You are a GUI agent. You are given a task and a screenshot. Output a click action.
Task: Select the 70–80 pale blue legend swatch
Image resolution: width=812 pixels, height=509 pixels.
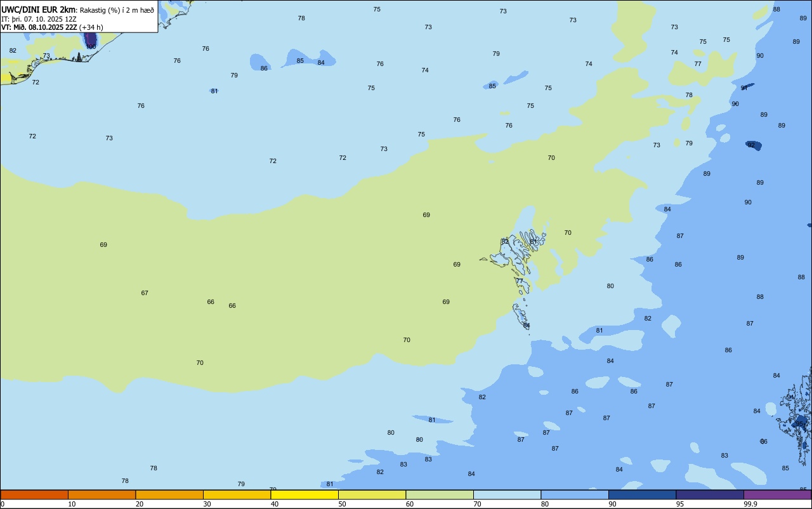[507, 494]
